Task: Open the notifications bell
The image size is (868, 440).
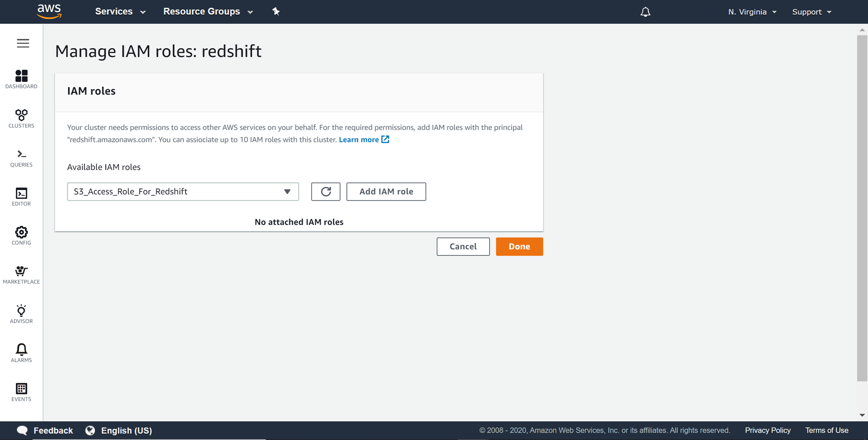Action: point(645,12)
